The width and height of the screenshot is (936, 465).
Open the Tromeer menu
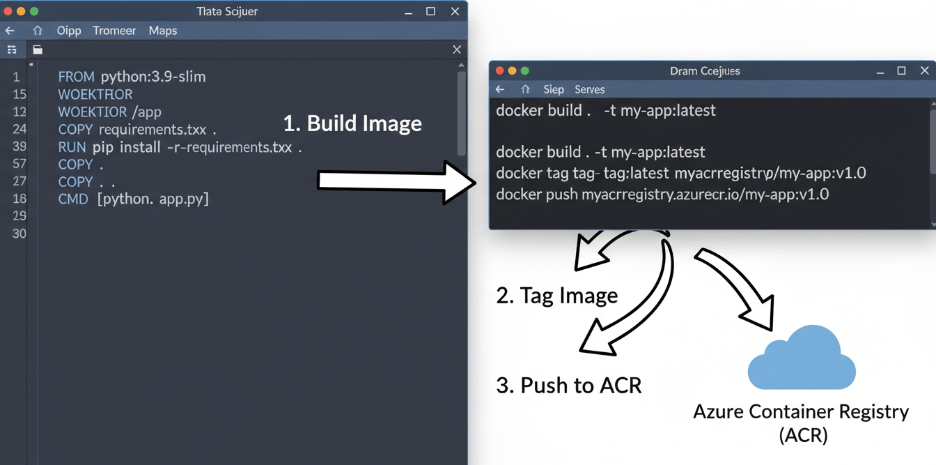(114, 31)
